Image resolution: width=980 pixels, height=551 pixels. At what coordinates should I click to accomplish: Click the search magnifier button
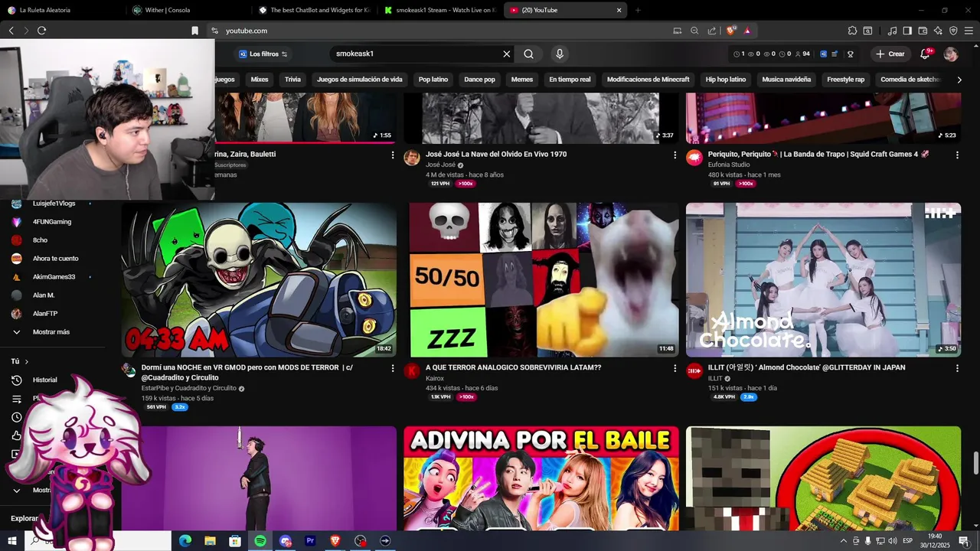(x=529, y=54)
